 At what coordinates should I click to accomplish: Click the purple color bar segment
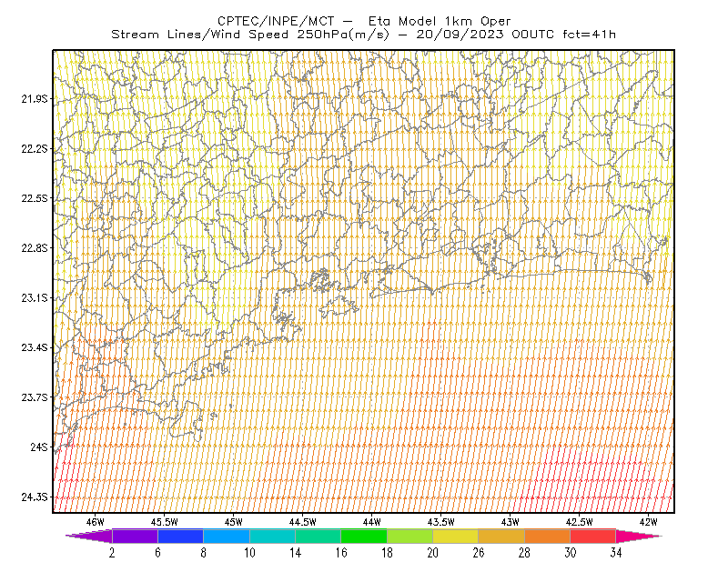click(135, 536)
